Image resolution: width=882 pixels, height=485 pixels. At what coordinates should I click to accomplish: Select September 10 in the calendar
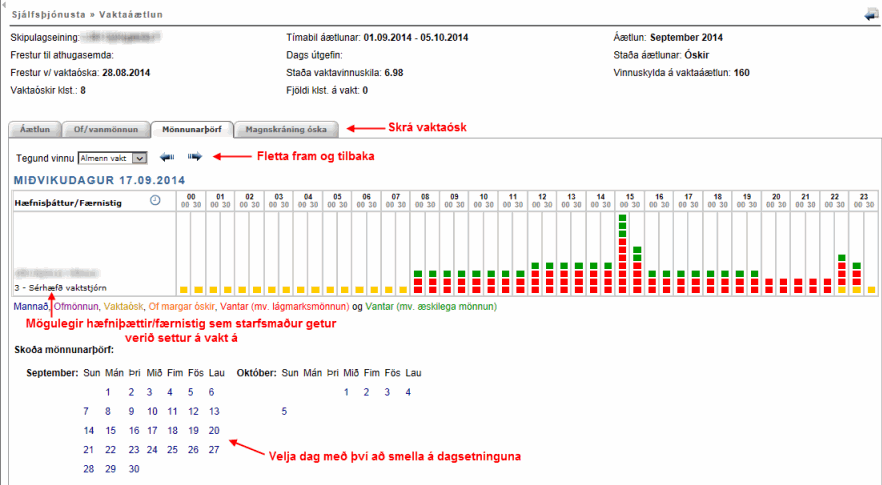point(152,411)
